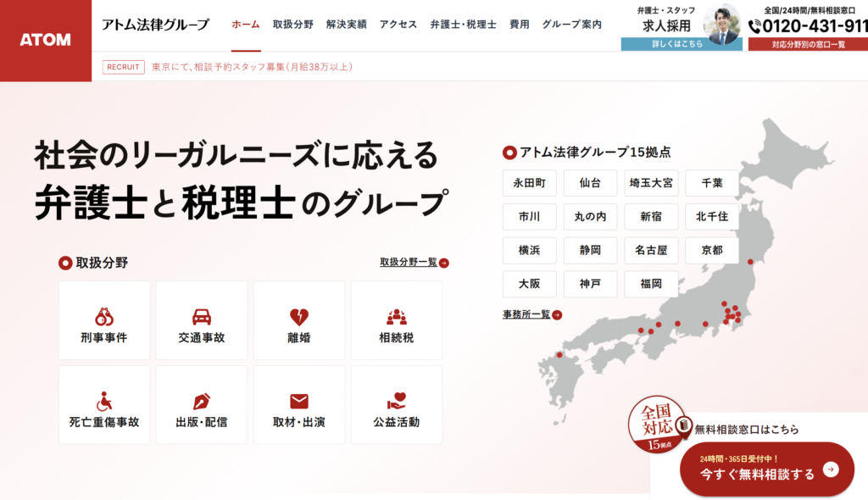Select the car icon for 交通事故
This screenshot has height=500, width=868.
click(x=202, y=317)
